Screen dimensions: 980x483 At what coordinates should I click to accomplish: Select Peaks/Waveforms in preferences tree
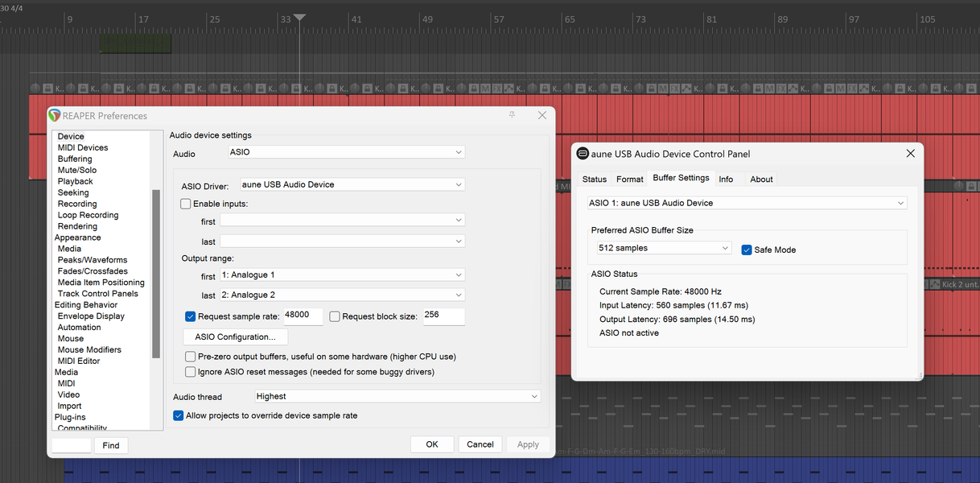click(93, 260)
